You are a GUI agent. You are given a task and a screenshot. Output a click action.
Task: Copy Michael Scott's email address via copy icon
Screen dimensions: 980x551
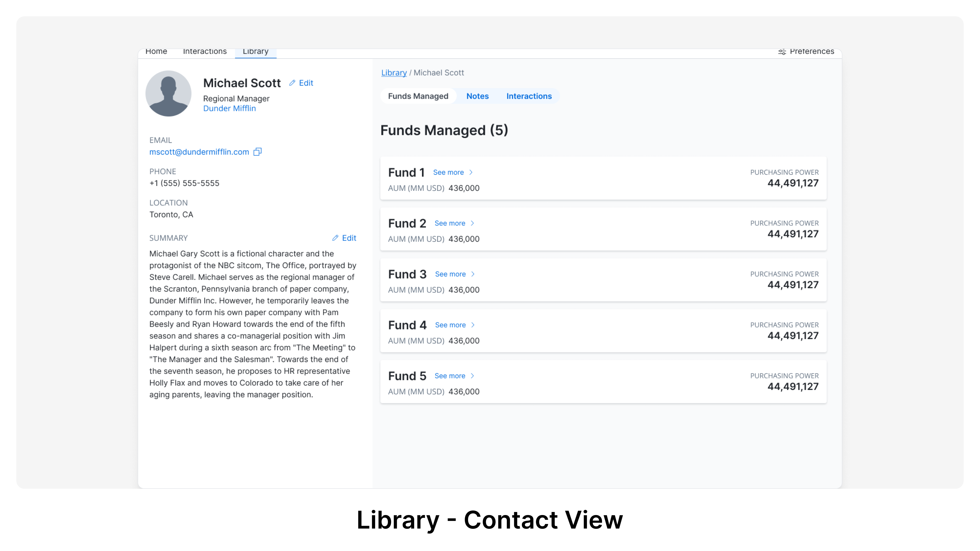click(258, 152)
